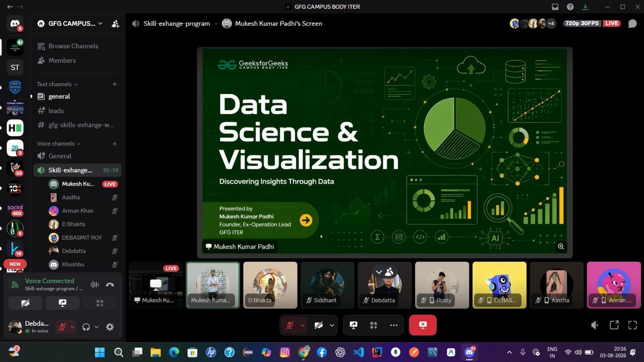Toggle camera in the voice connected panel
The image size is (644, 362).
tap(25, 303)
